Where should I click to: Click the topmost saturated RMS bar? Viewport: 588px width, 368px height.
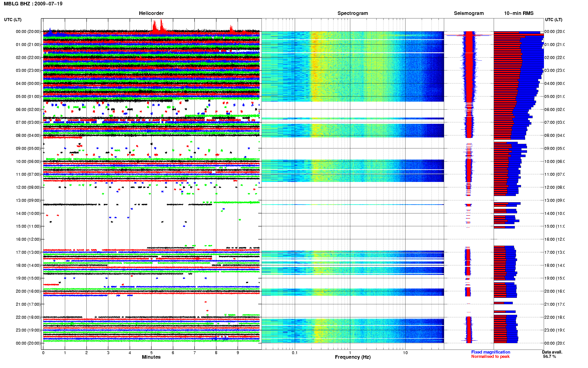point(519,35)
